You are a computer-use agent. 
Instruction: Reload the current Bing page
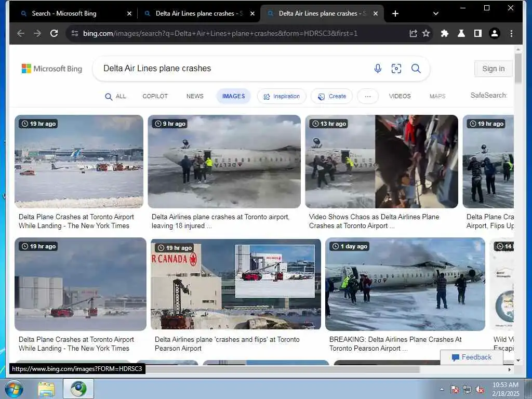(54, 33)
